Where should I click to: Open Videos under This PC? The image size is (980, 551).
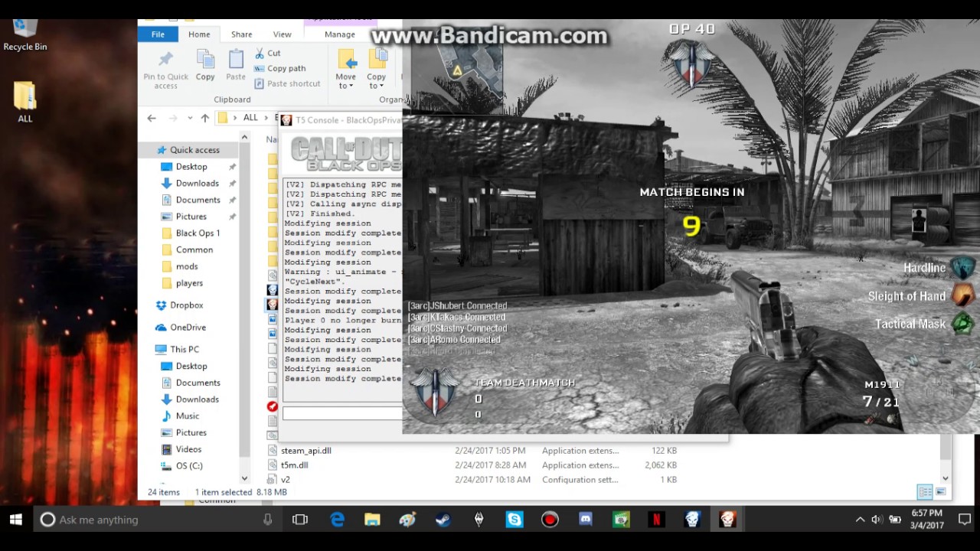click(x=188, y=449)
